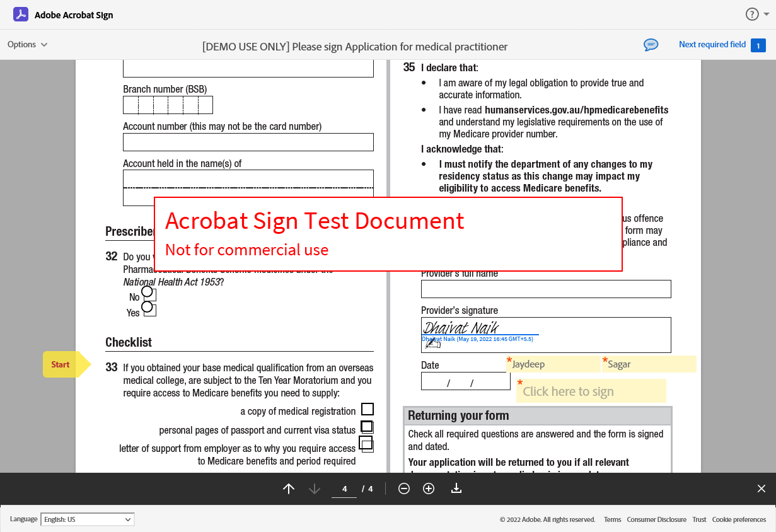
Task: Click the 'Returning your form' heading
Action: point(458,415)
